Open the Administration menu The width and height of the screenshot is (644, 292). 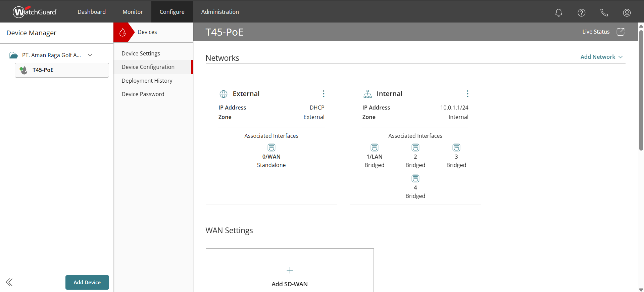[220, 12]
